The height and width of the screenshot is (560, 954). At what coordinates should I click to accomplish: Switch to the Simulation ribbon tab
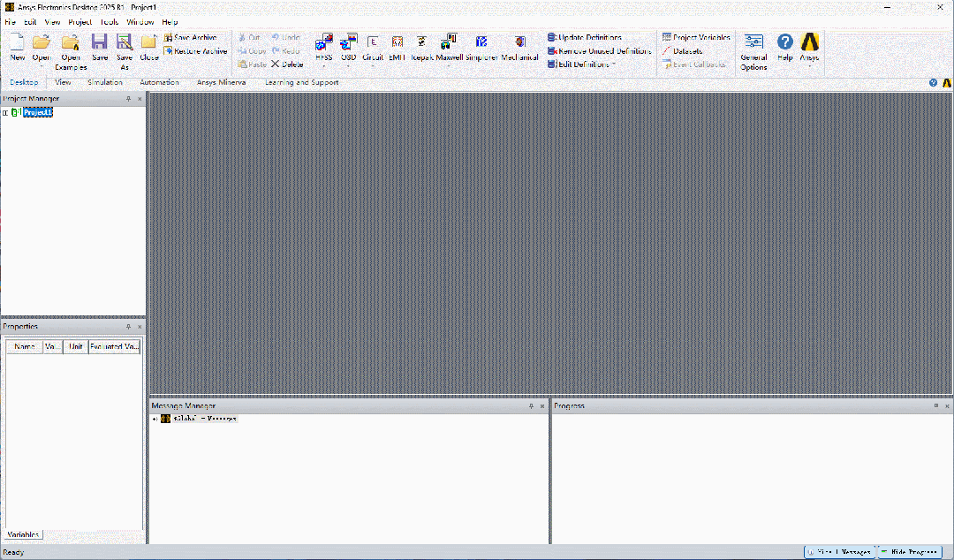coord(104,82)
